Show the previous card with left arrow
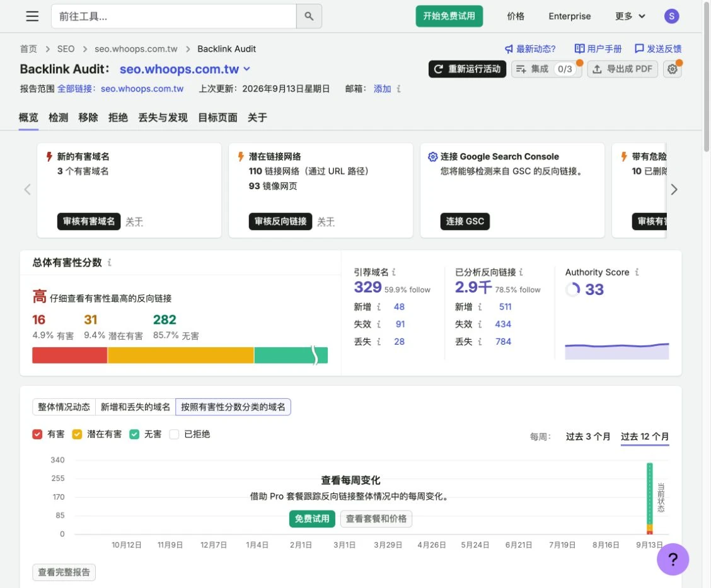 pyautogui.click(x=27, y=190)
